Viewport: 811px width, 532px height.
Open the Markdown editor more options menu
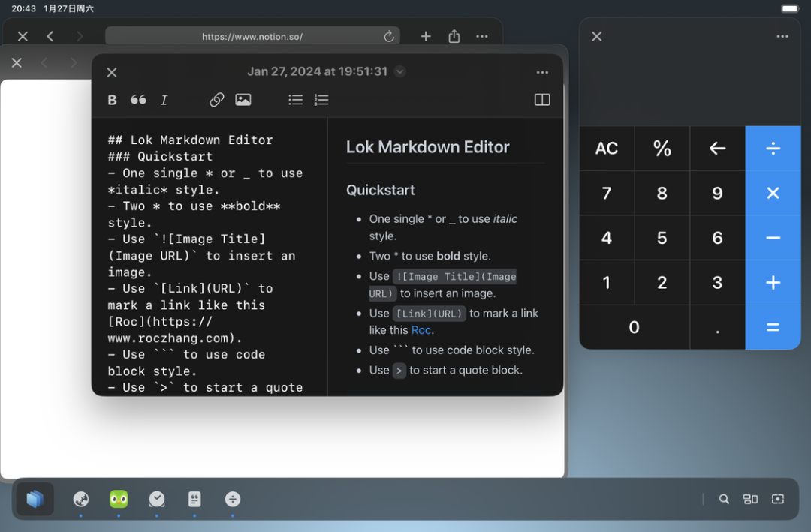click(x=542, y=72)
